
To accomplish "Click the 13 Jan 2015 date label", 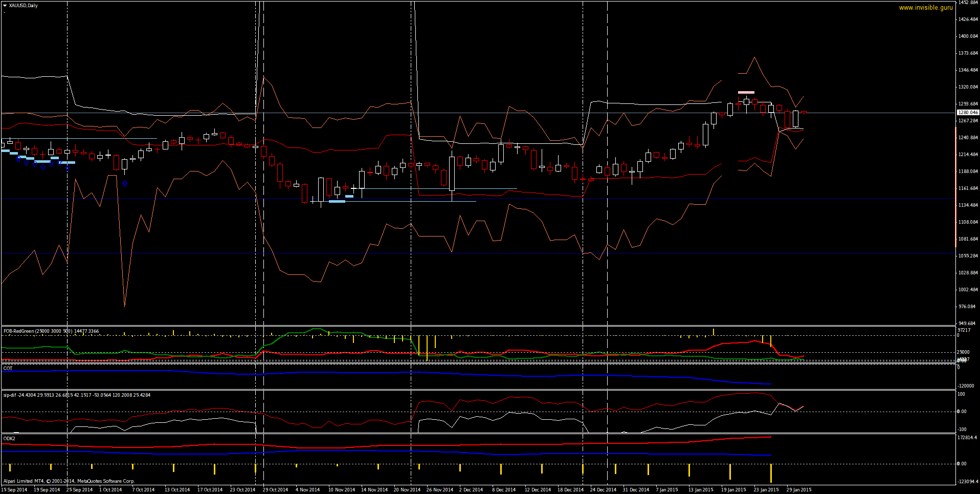I will 701,490.
